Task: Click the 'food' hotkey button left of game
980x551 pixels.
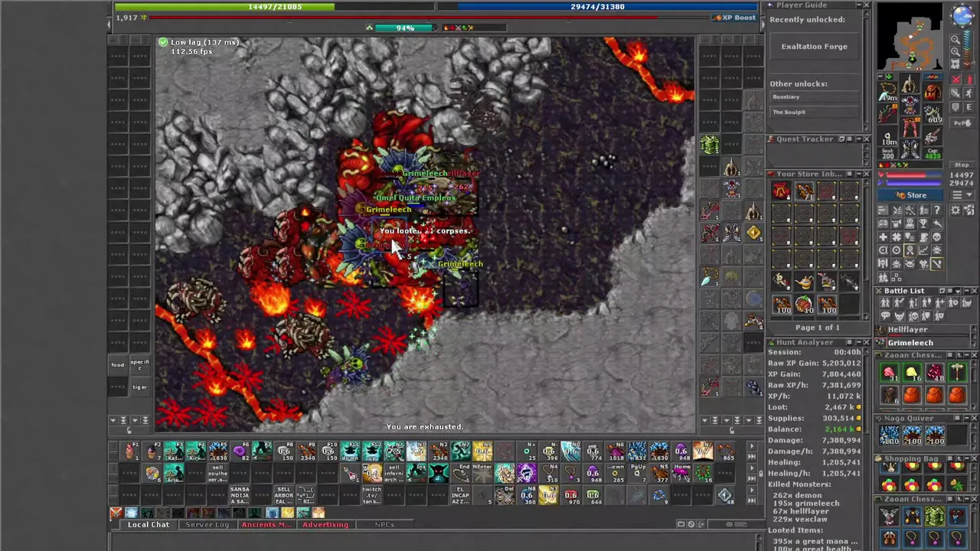Action: click(117, 364)
